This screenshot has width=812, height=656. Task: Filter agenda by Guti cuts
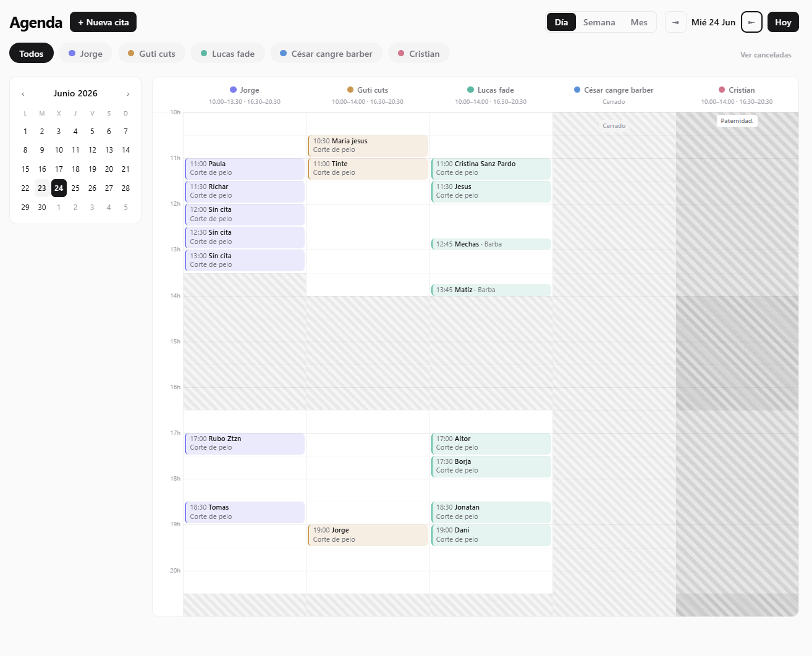[x=151, y=53]
